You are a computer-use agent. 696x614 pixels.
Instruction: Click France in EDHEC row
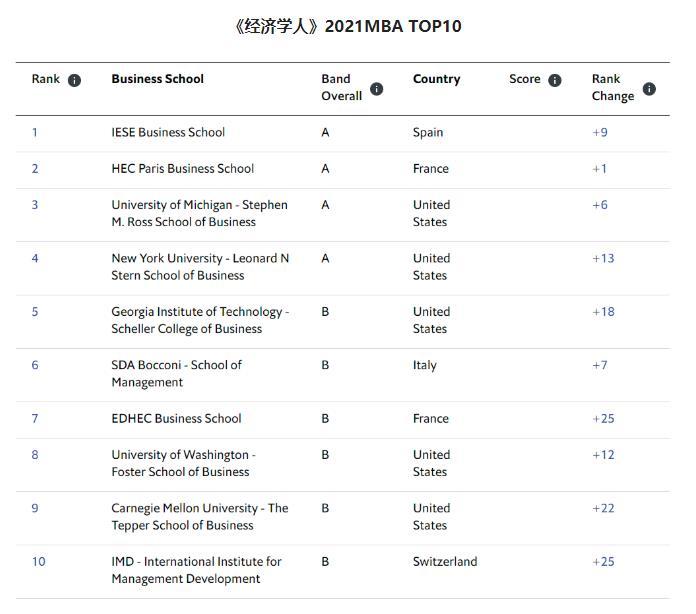[431, 419]
